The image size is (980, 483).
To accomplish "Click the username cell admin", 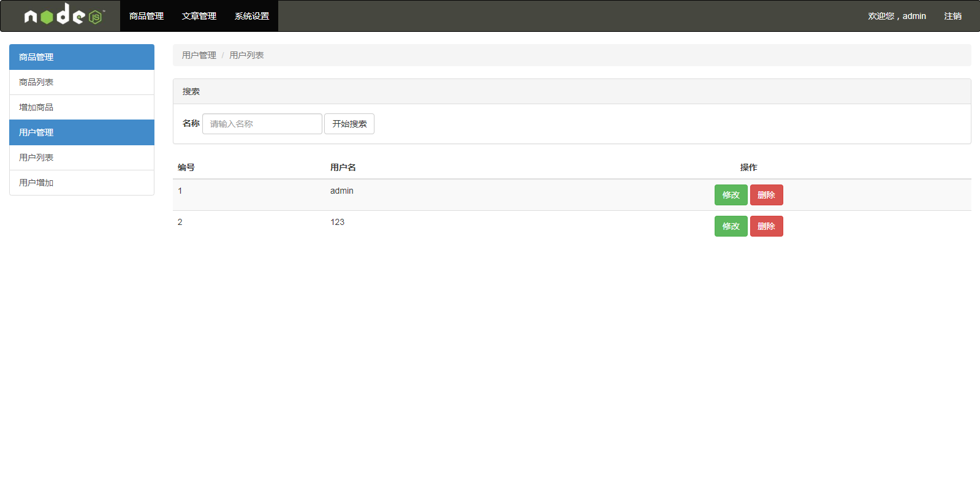I will pyautogui.click(x=342, y=191).
